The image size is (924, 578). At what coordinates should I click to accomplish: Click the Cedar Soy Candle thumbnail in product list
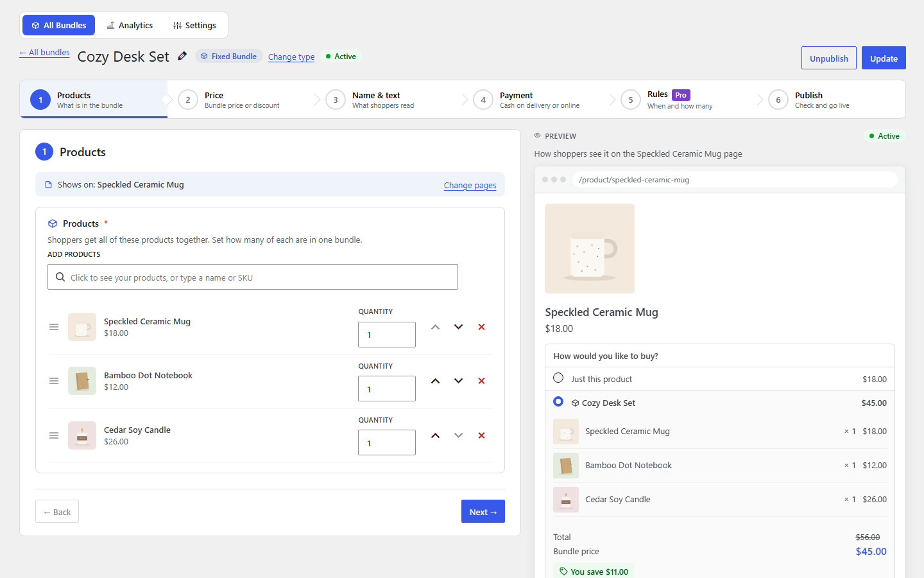pos(82,435)
